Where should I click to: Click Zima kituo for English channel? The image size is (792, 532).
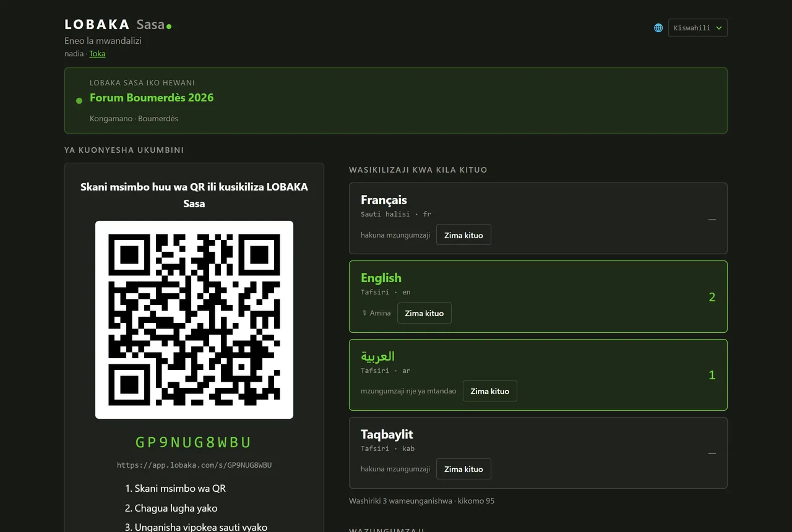coord(424,313)
